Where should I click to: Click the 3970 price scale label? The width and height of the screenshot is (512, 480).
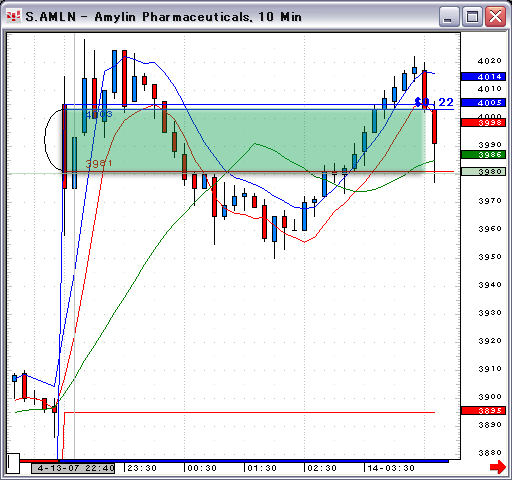pos(490,201)
